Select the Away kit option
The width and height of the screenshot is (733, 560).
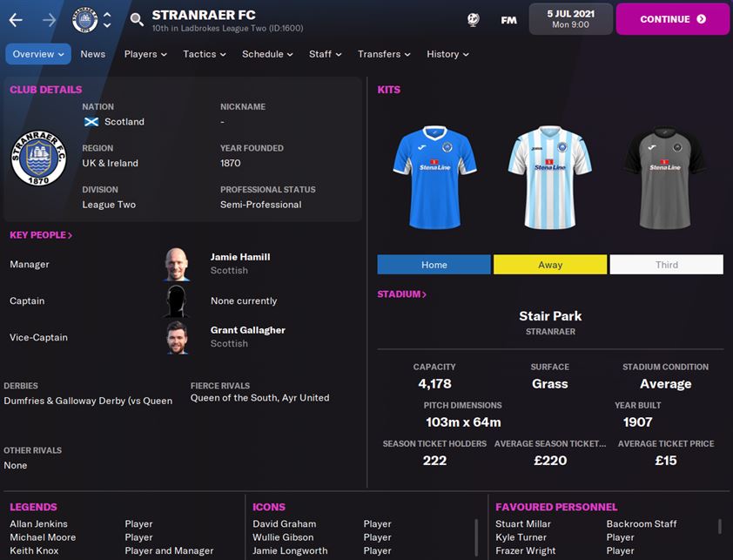(x=550, y=265)
